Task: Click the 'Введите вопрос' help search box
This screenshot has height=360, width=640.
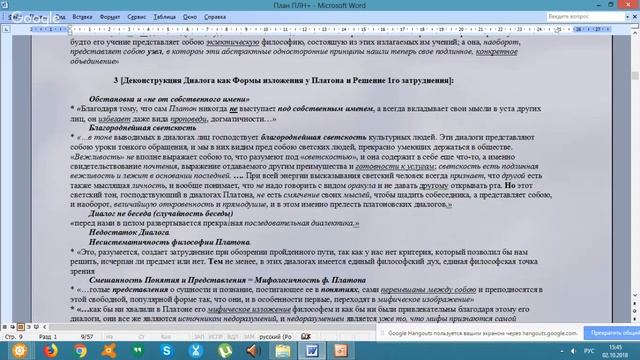Action: coord(586,17)
